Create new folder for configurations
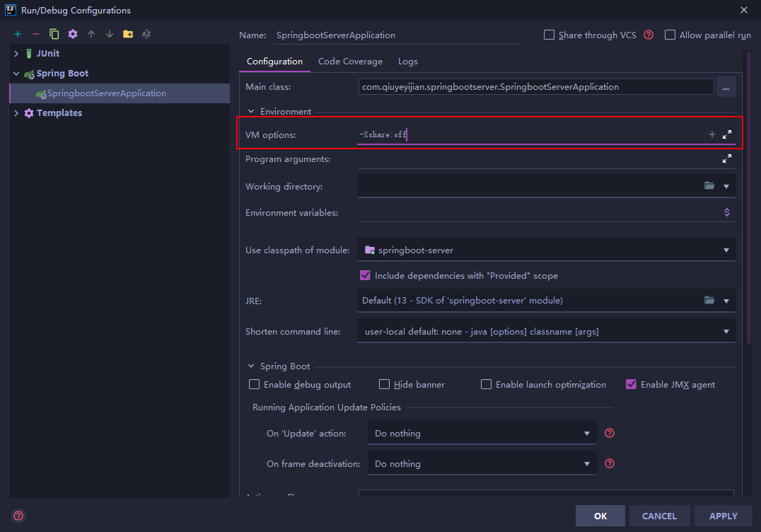Viewport: 761px width, 532px height. click(x=128, y=34)
